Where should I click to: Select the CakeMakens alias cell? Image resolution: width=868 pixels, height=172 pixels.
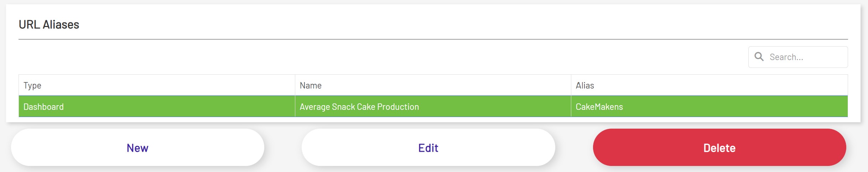[x=599, y=107]
